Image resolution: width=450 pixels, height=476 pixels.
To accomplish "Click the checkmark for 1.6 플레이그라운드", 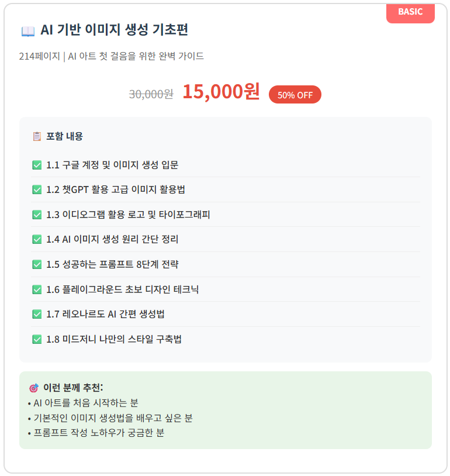I will pos(37,289).
